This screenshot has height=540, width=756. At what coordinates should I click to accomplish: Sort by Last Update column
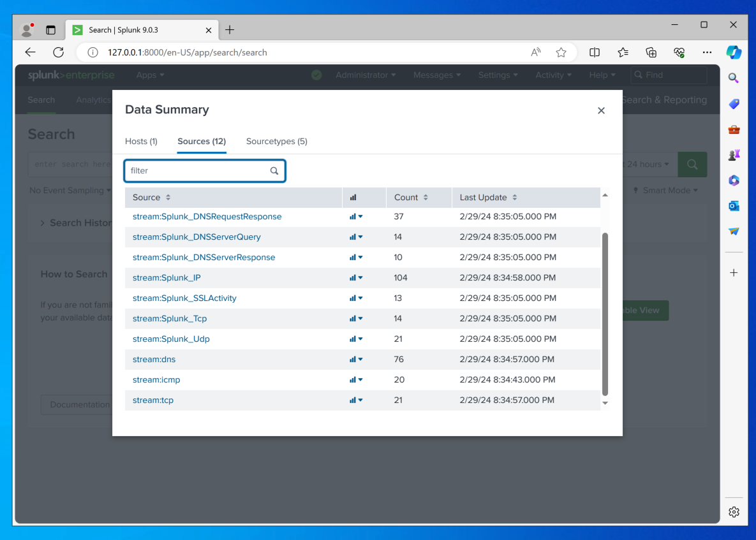coord(488,198)
